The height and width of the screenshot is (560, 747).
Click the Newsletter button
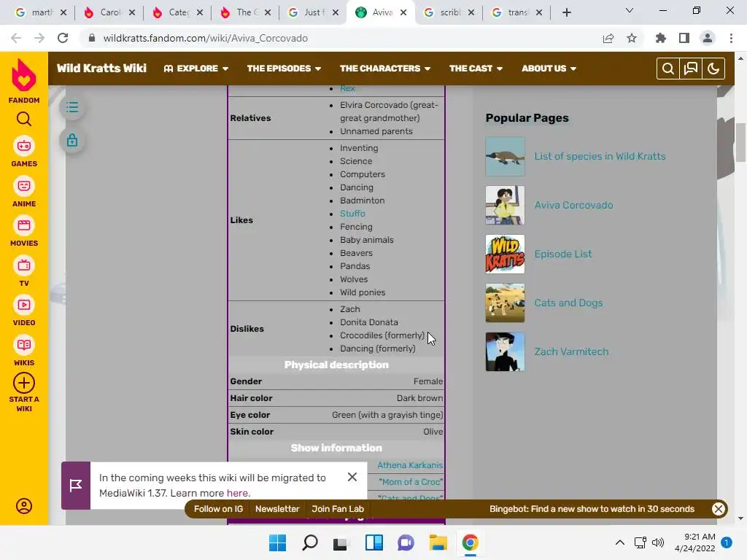point(277,508)
